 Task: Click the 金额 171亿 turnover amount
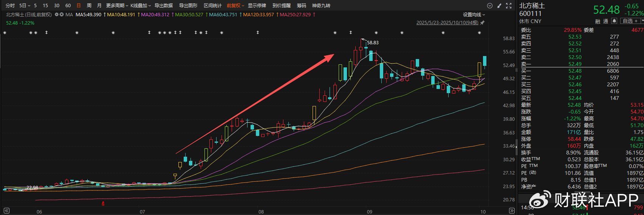pos(574,132)
